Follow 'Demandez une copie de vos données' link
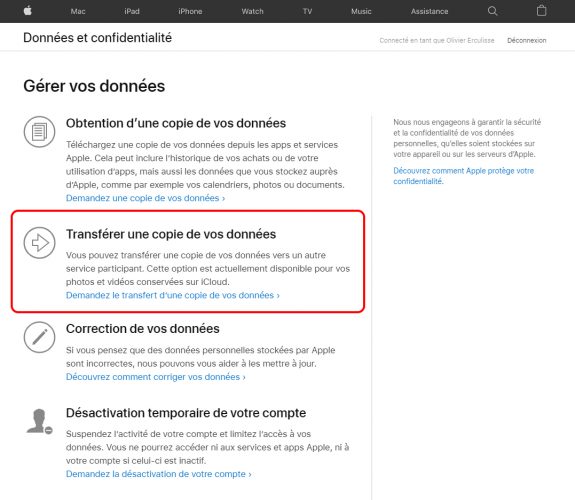The image size is (575, 500). tap(146, 198)
